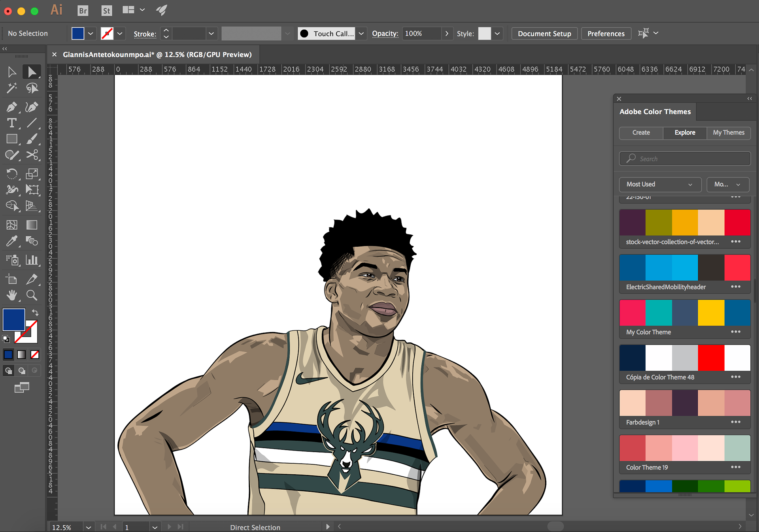Viewport: 759px width, 532px height.
Task: Open fill color dropdown in control bar
Action: point(91,34)
